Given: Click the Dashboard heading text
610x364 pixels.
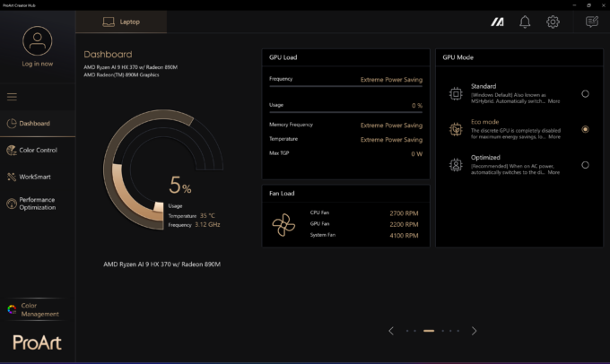Looking at the screenshot, I should tap(108, 55).
